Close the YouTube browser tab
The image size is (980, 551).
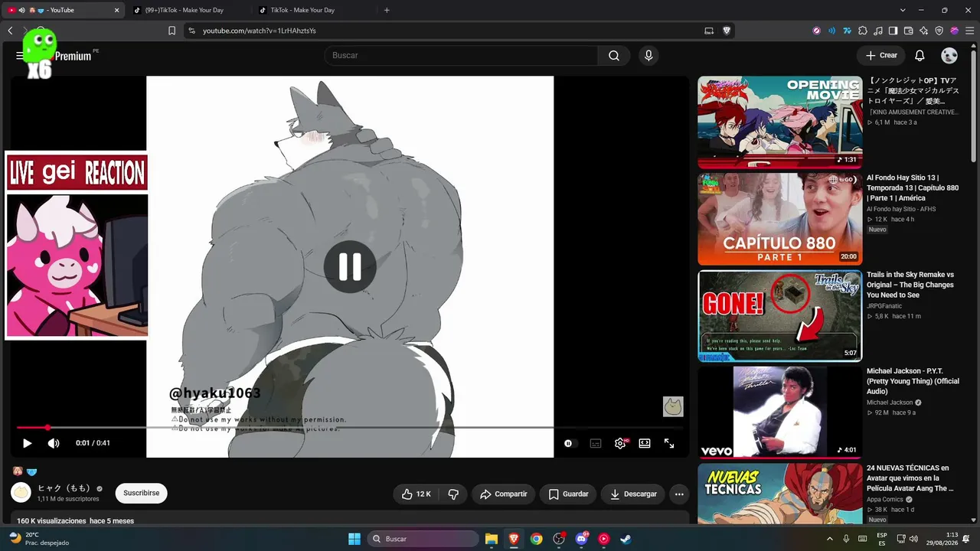(x=117, y=10)
